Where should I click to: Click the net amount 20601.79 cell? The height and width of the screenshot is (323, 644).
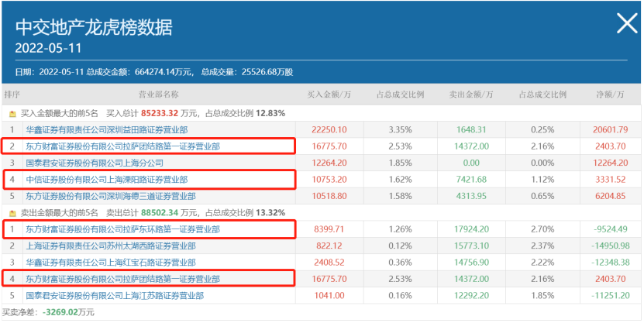[611, 129]
